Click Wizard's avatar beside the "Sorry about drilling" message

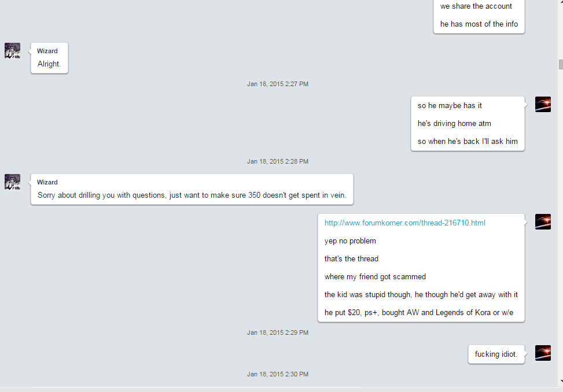pyautogui.click(x=12, y=182)
